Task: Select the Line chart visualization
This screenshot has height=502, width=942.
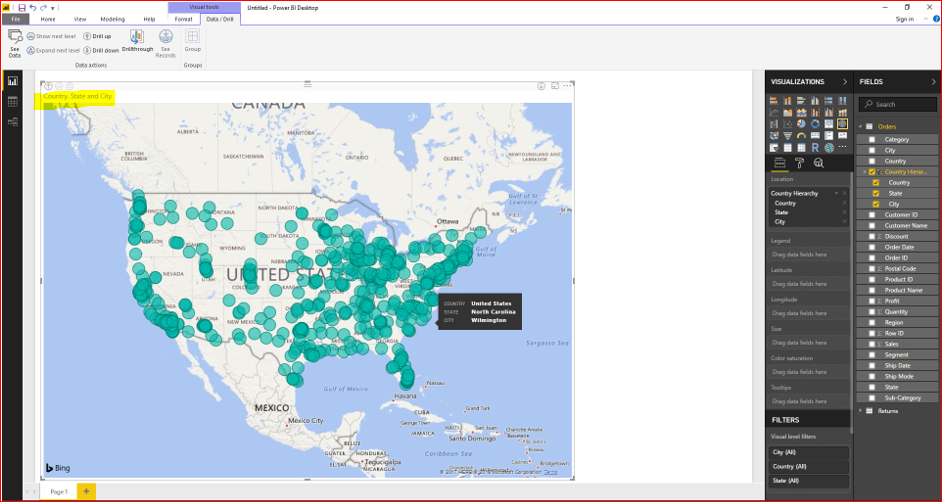Action: pos(774,112)
